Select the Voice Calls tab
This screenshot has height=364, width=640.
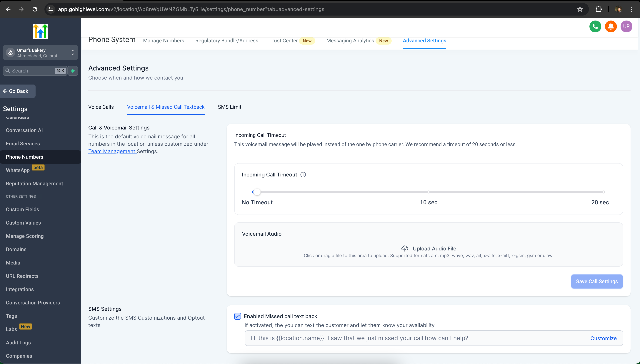click(101, 107)
